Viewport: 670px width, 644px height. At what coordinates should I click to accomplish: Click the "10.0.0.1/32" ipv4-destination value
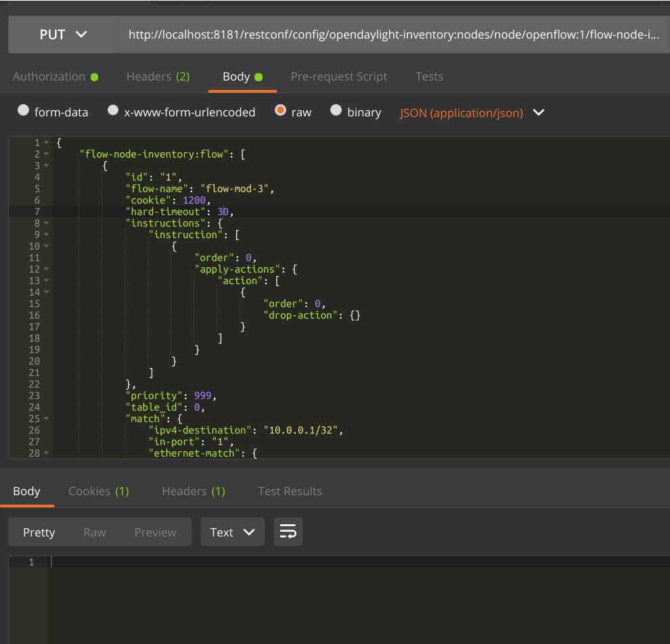coord(300,430)
